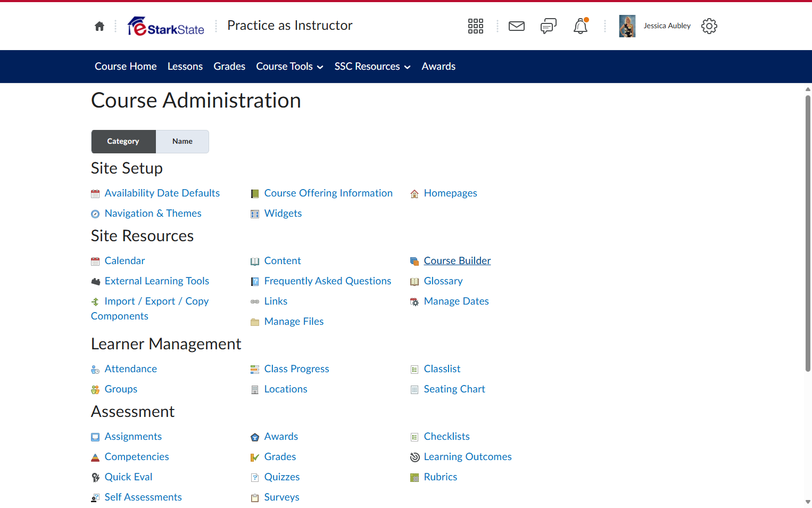812x508 pixels.
Task: Open the Class Progress link
Action: (297, 369)
